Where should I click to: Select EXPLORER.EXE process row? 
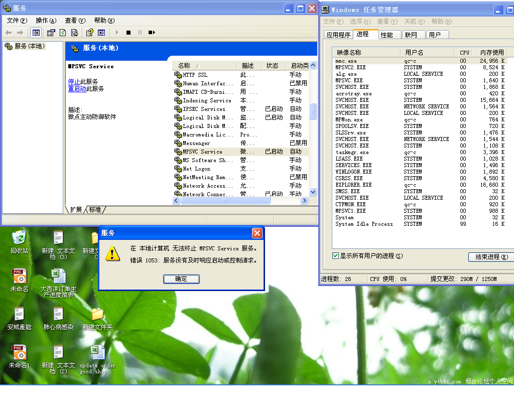click(421, 185)
